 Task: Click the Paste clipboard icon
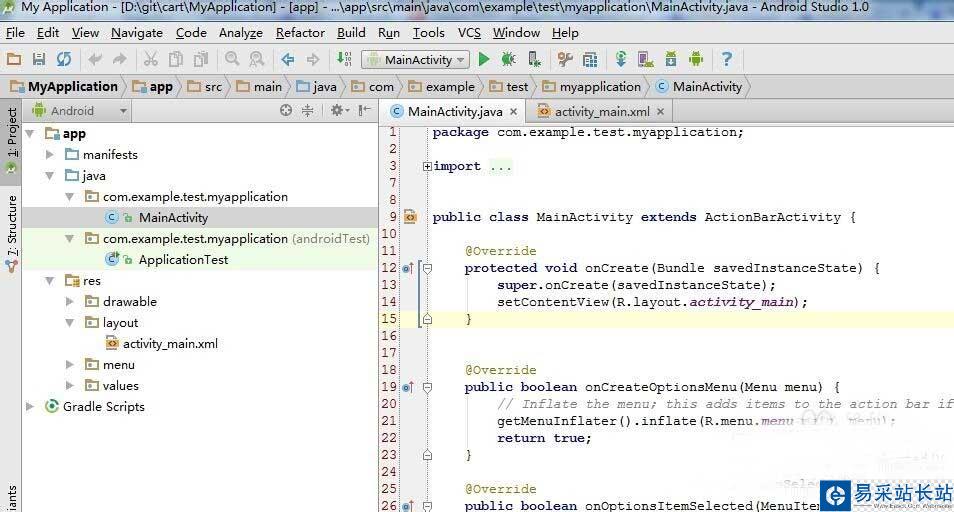pos(201,59)
